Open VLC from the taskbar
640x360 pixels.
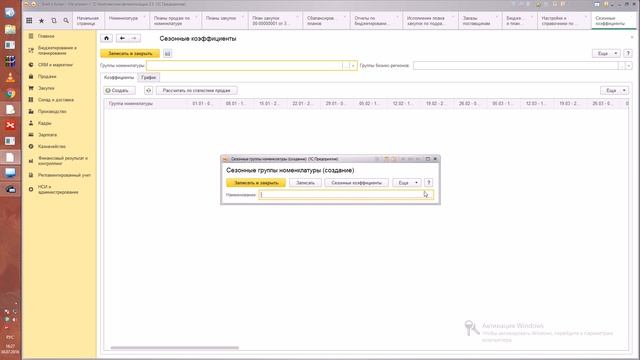pos(10,78)
